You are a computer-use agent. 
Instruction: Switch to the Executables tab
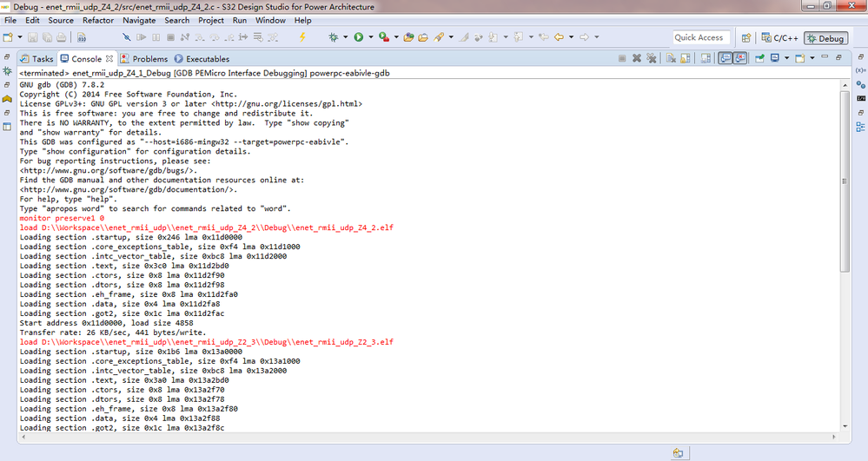click(x=202, y=59)
